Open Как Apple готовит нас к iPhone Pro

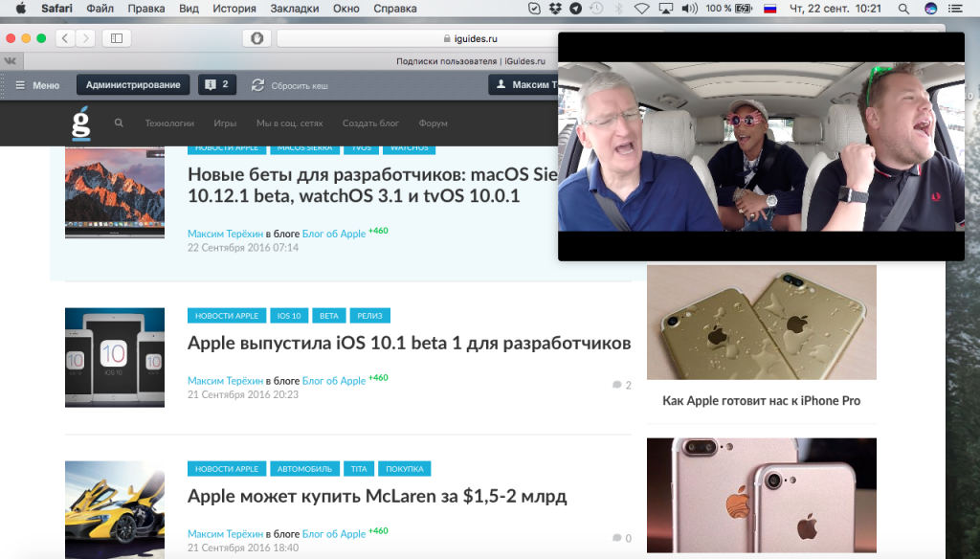[x=761, y=401]
